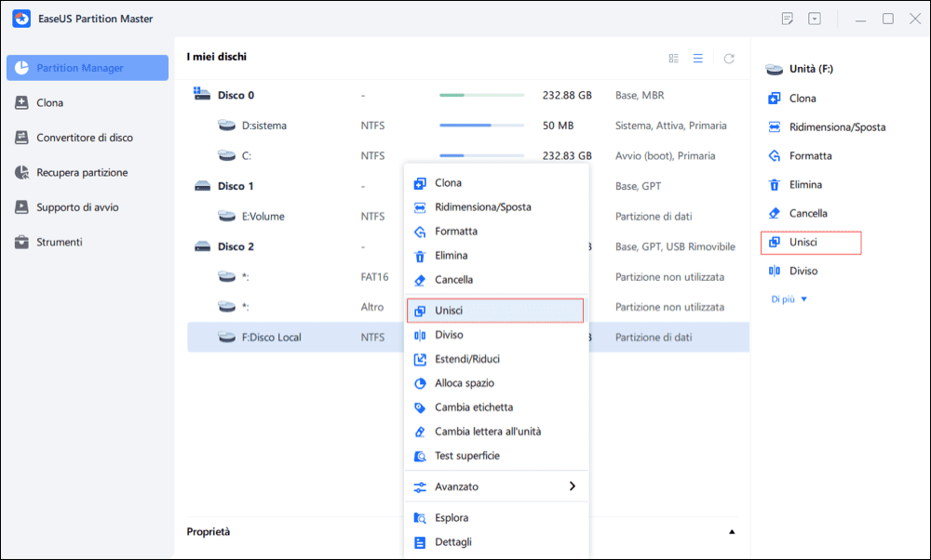
Task: Select Formatta in the context menu
Action: 496,232
